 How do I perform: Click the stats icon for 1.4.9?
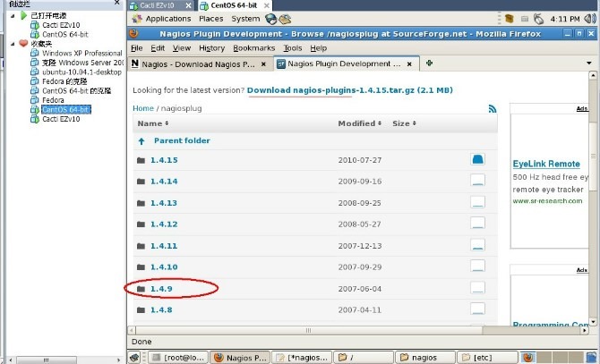click(x=477, y=288)
